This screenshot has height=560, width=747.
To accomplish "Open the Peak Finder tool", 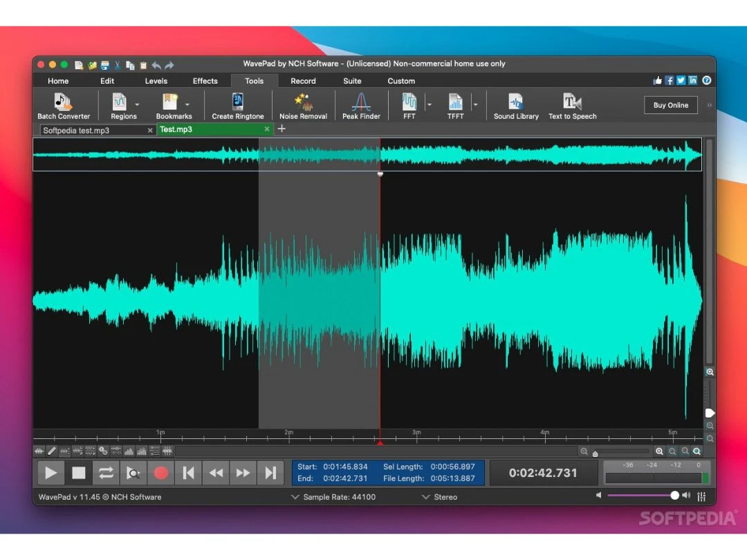I will (x=361, y=106).
